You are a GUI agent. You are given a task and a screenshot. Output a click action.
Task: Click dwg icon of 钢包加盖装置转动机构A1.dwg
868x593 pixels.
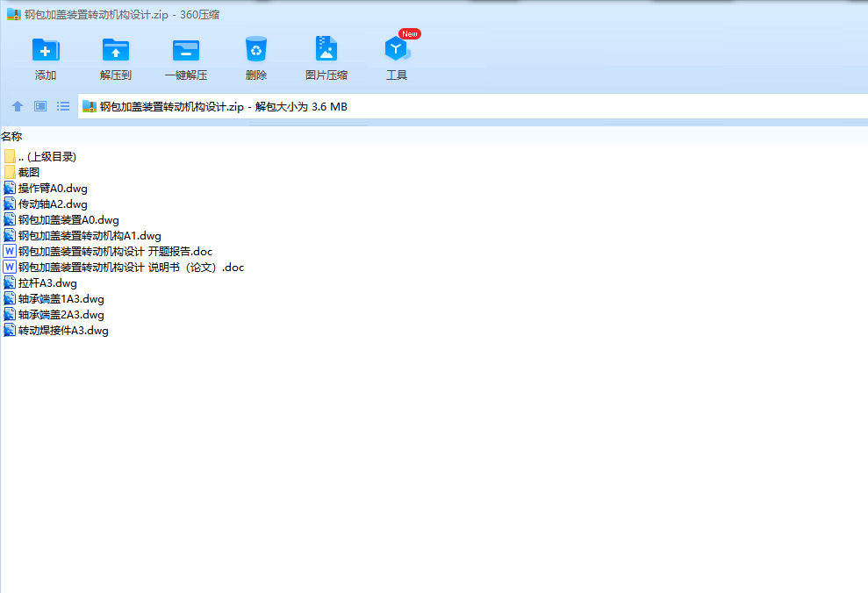click(x=10, y=236)
